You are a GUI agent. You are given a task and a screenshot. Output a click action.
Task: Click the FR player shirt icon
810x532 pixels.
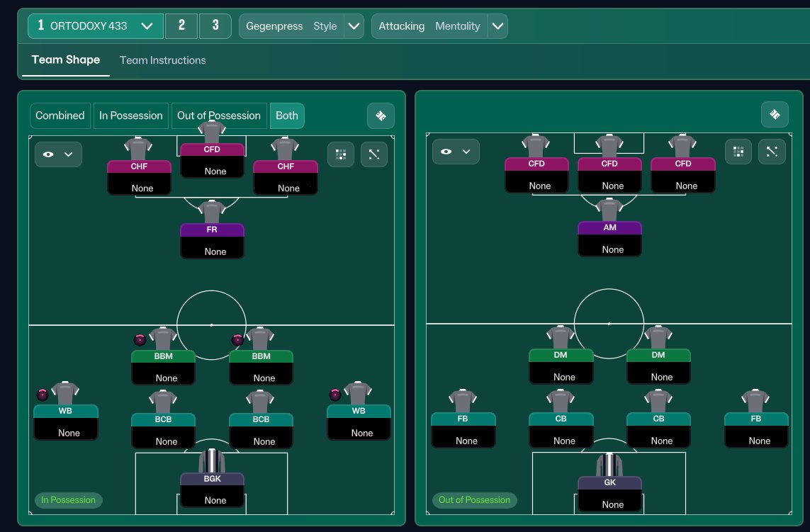point(212,212)
